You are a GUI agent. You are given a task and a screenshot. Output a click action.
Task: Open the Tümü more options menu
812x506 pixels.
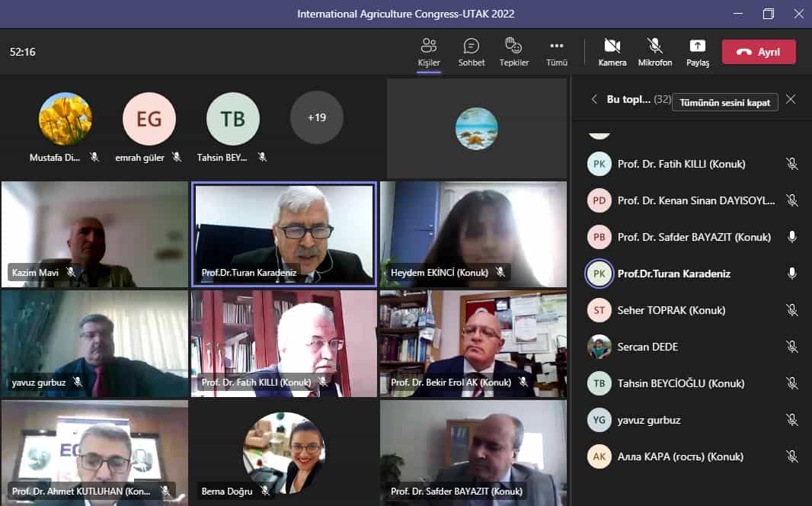click(557, 52)
